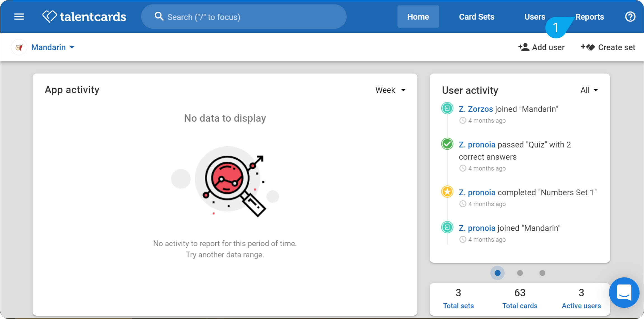Click the Total cards link

tap(520, 306)
